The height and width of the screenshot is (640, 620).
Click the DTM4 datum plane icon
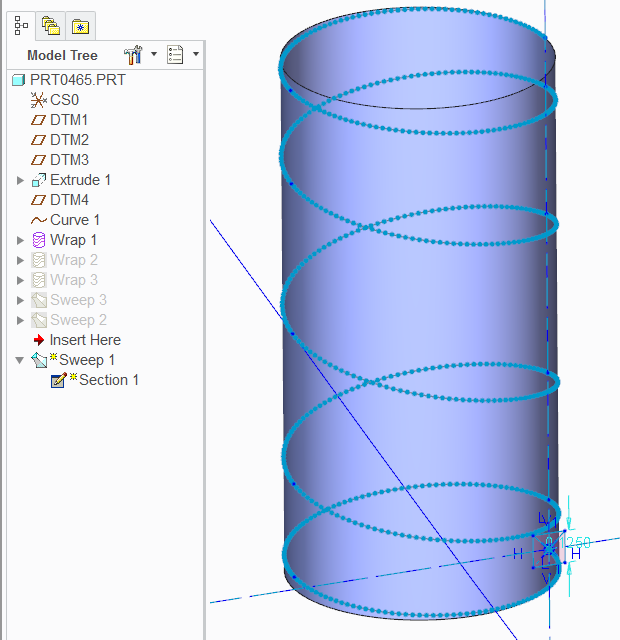pyautogui.click(x=38, y=200)
